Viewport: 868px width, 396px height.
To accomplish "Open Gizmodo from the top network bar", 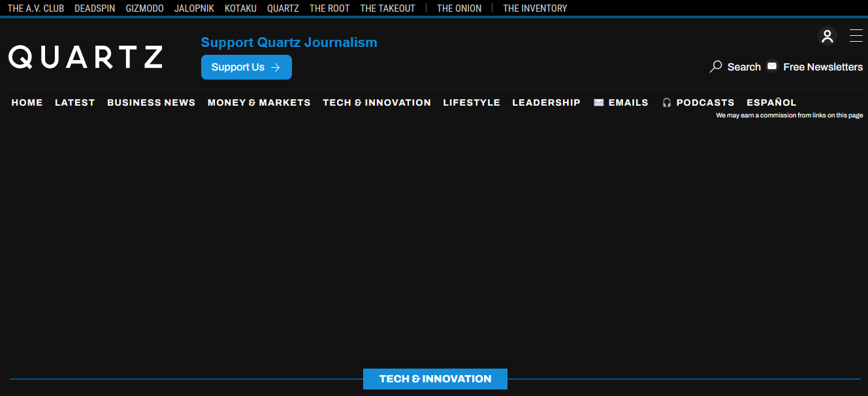I will coord(144,8).
